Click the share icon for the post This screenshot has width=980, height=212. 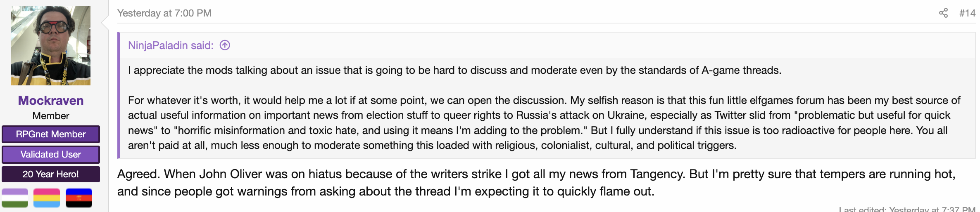coord(943,13)
